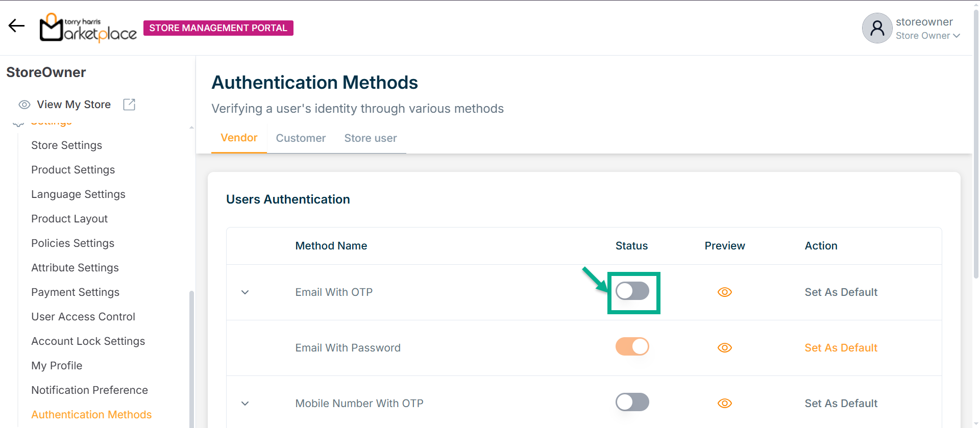Click the back arrow icon
Screen dimensions: 980x428
[x=16, y=26]
